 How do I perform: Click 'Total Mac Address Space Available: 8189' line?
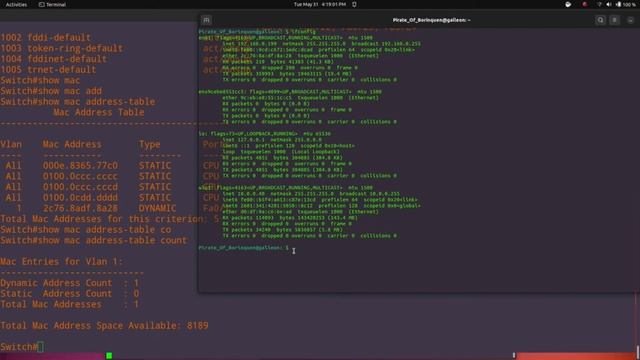(x=104, y=326)
